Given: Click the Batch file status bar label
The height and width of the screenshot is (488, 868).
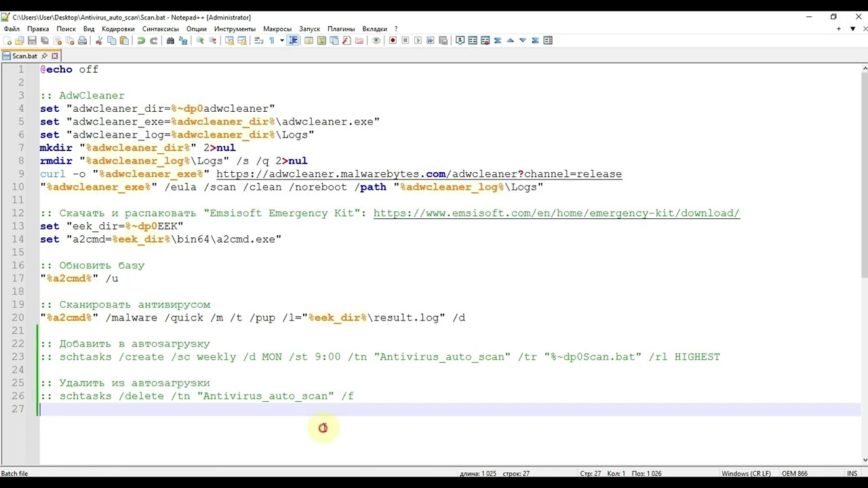Looking at the screenshot, I should [x=14, y=473].
